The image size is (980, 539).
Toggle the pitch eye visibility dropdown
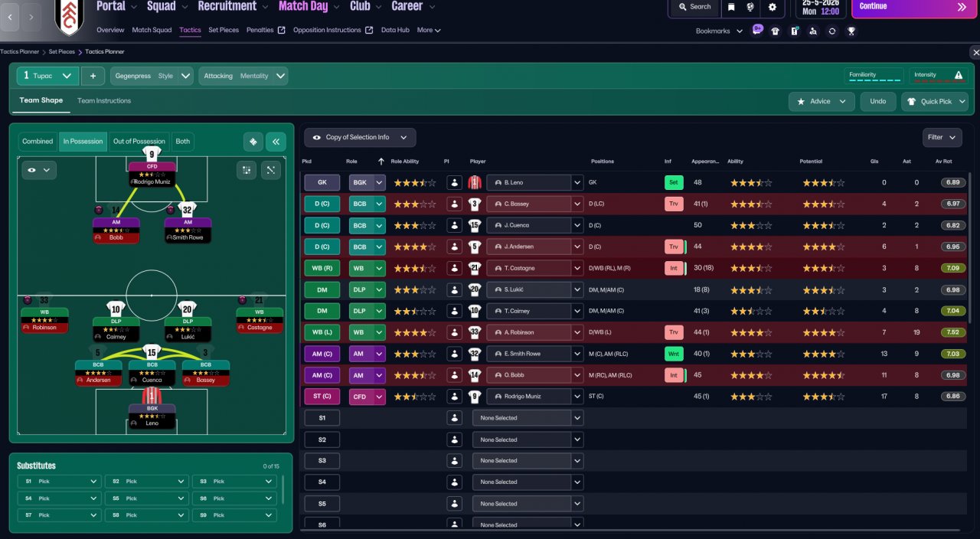click(x=38, y=170)
